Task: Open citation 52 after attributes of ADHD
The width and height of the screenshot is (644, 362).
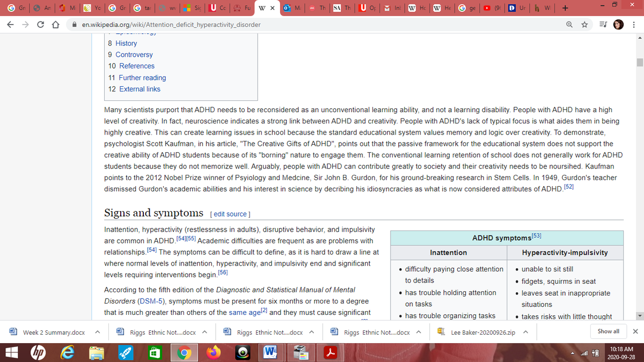Action: [x=569, y=187]
